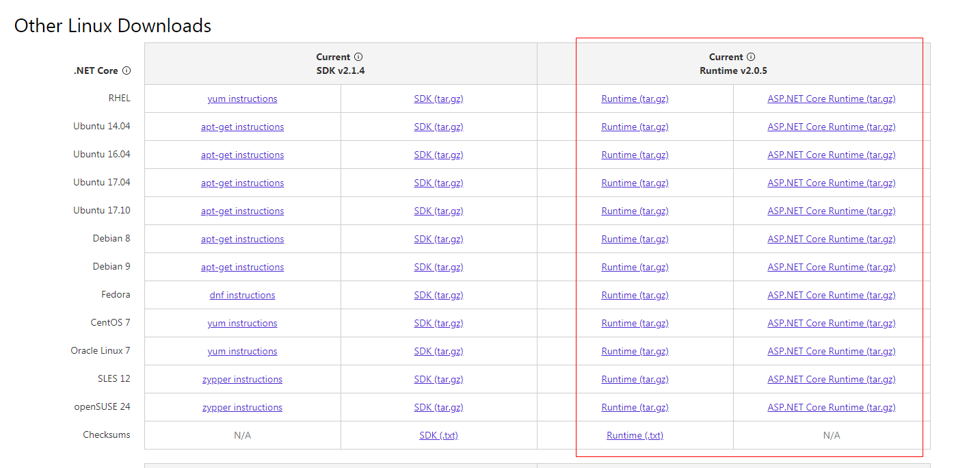This screenshot has width=980, height=468.
Task: Download Runtime (tar.gz) for CentOS 7
Action: pyautogui.click(x=635, y=323)
